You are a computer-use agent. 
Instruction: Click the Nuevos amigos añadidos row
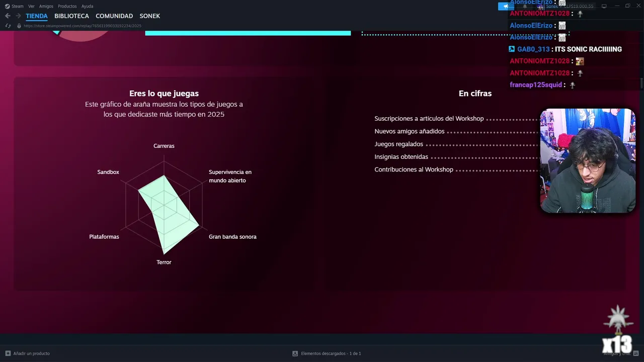[x=456, y=131]
